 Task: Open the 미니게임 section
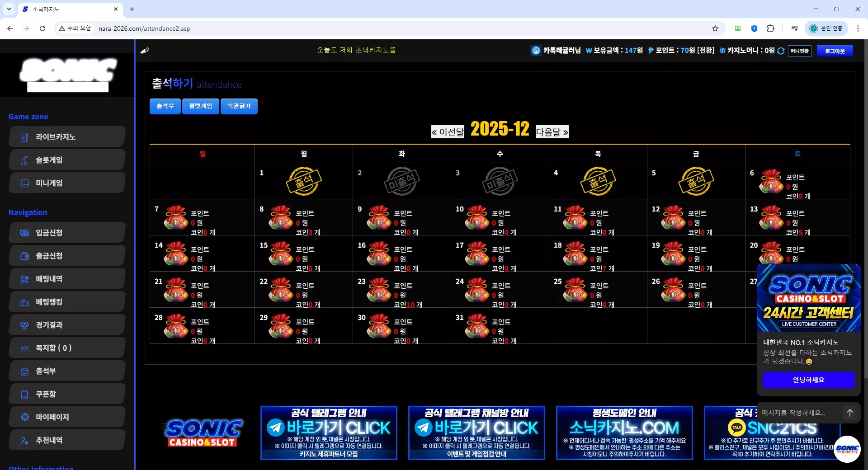coord(67,183)
